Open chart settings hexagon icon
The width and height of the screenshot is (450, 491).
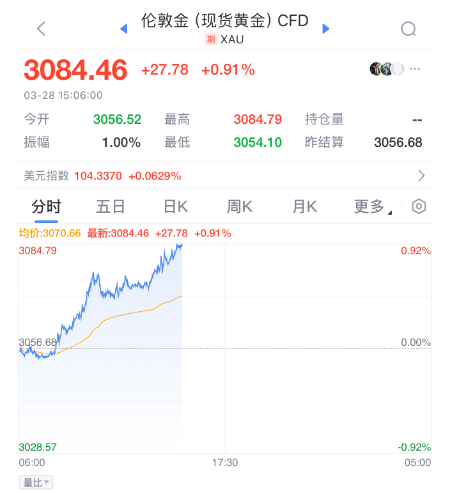419,206
